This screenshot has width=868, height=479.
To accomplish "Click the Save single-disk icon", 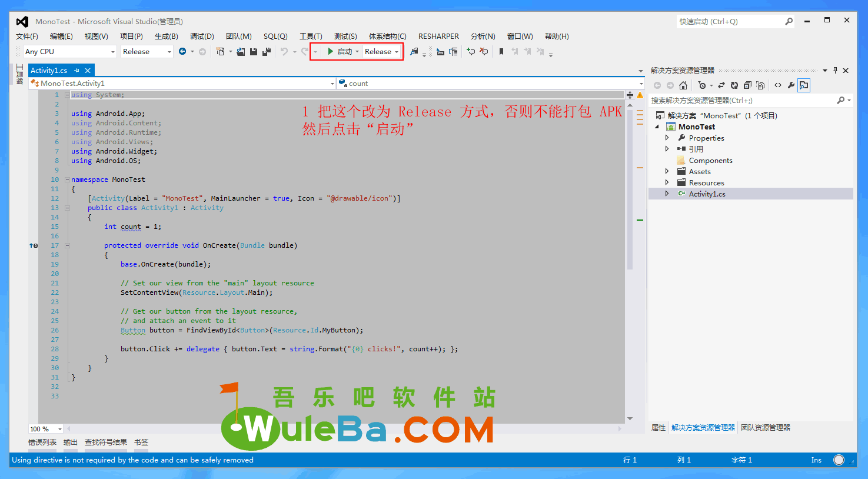I will click(x=254, y=52).
